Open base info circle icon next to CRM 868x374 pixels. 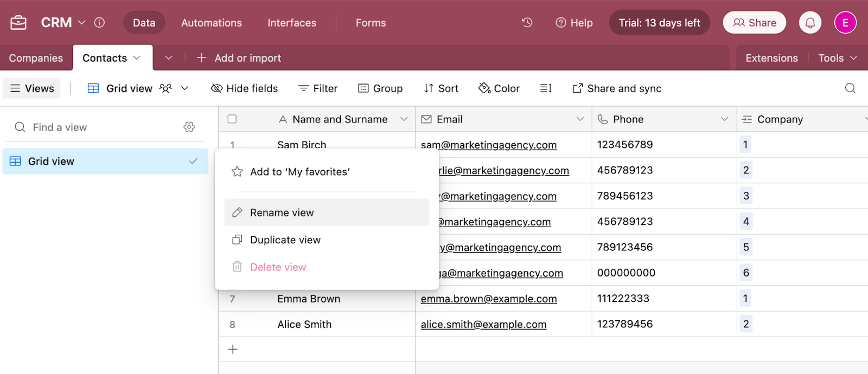99,22
